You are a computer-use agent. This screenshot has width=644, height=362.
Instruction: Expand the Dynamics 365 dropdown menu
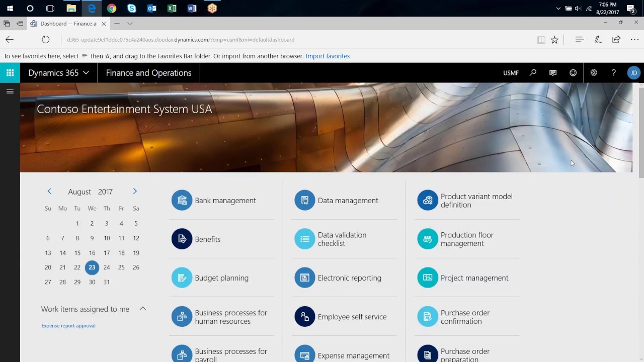pos(59,73)
